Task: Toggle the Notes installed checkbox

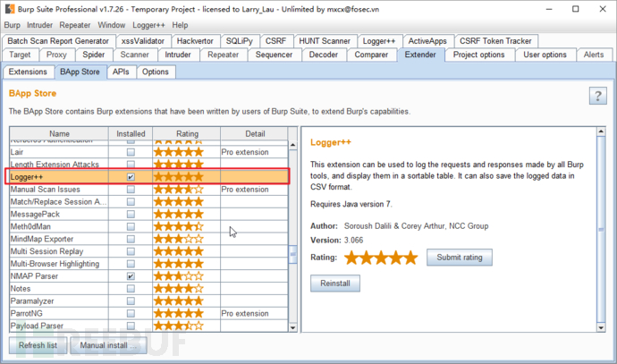Action: click(x=131, y=289)
